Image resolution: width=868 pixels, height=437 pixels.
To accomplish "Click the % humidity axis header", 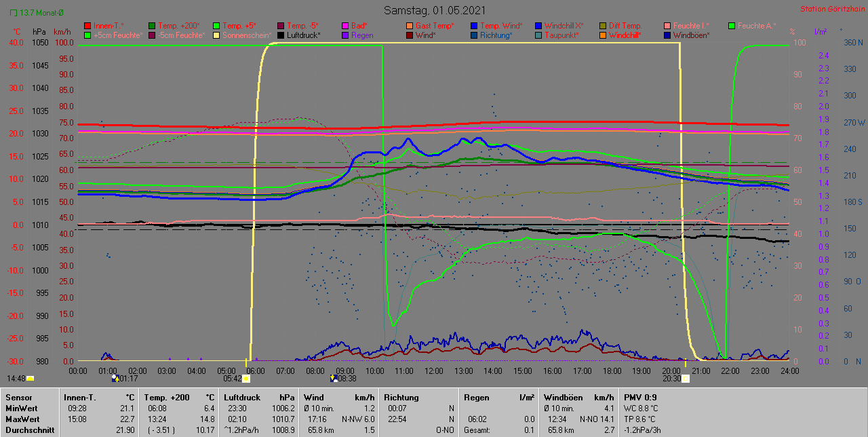I will [x=792, y=32].
